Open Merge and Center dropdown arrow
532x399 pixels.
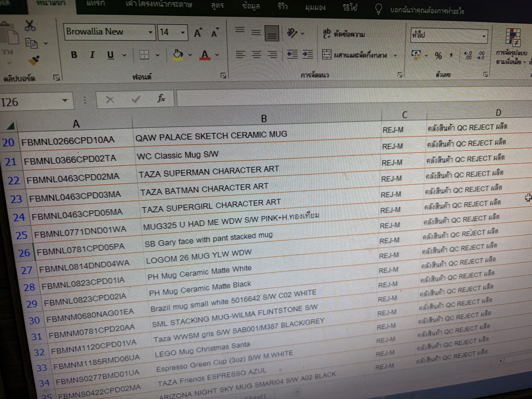tap(395, 56)
